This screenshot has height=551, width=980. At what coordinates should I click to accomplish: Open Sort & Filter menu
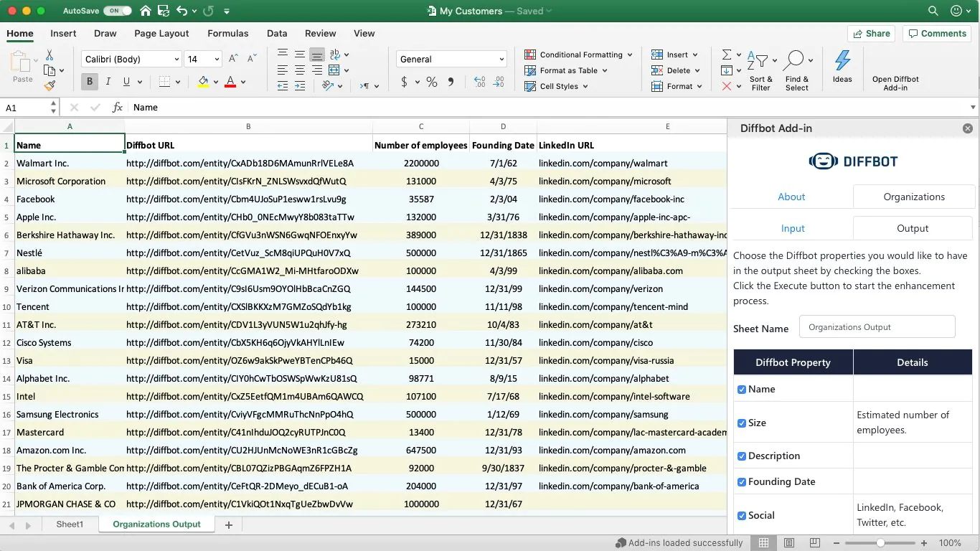point(760,70)
